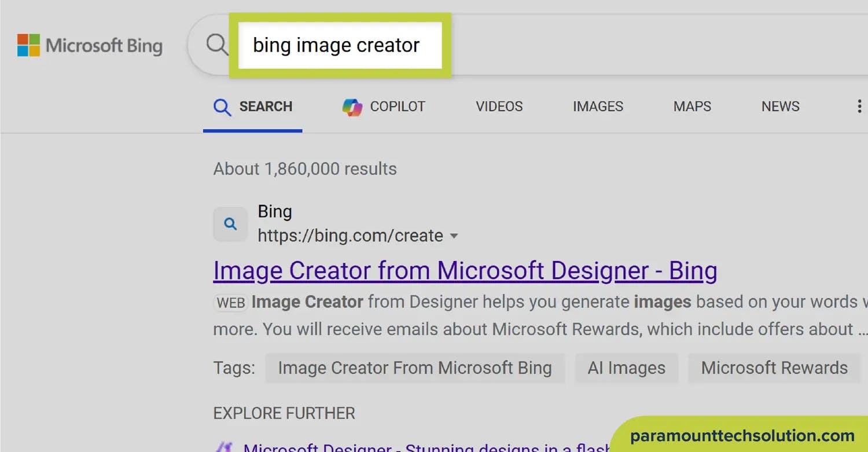This screenshot has height=452, width=868.
Task: Switch to the IMAGES tab
Action: point(598,106)
